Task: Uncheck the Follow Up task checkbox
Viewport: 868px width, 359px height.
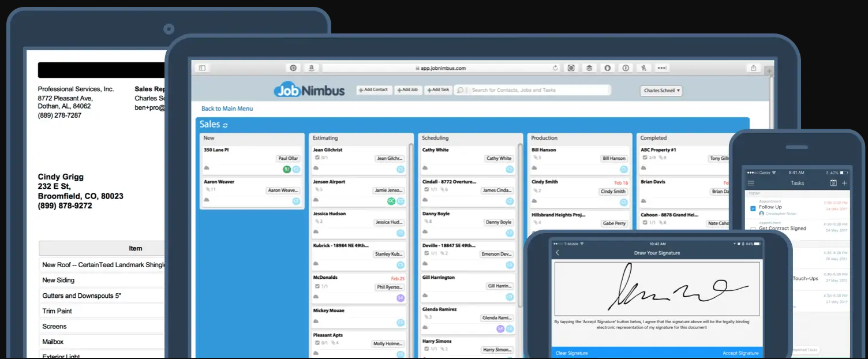Action: (753, 208)
